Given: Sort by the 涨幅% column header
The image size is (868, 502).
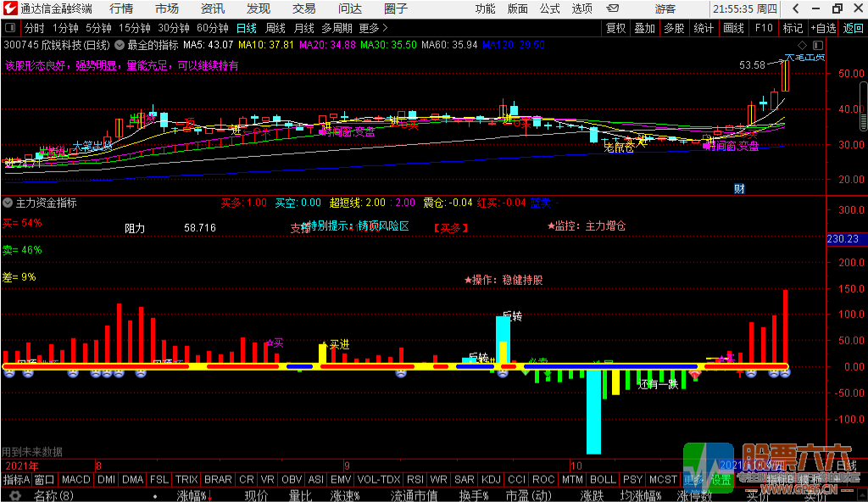Looking at the screenshot, I should coord(192,496).
